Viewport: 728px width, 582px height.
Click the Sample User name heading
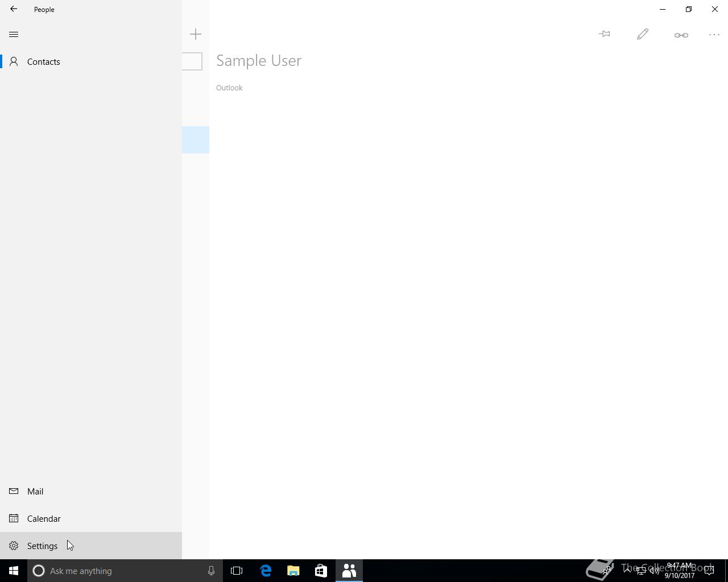click(x=259, y=61)
